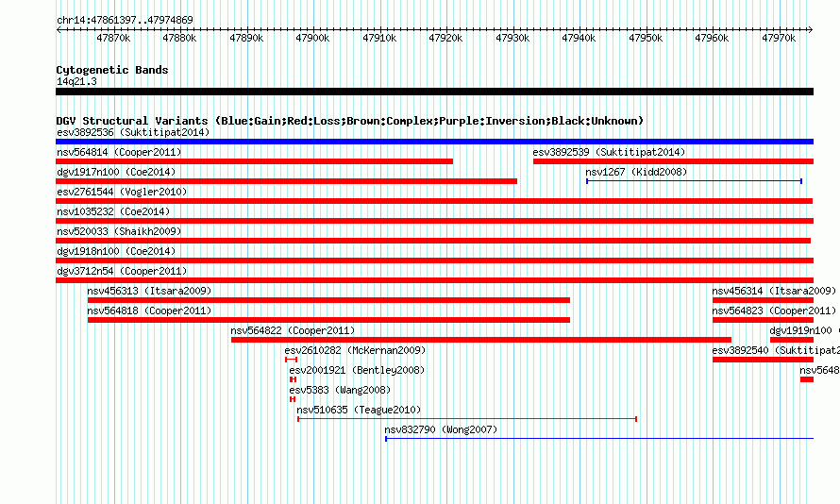Click the 47900k ruler tick label
This screenshot has width=840, height=504.
[x=312, y=38]
